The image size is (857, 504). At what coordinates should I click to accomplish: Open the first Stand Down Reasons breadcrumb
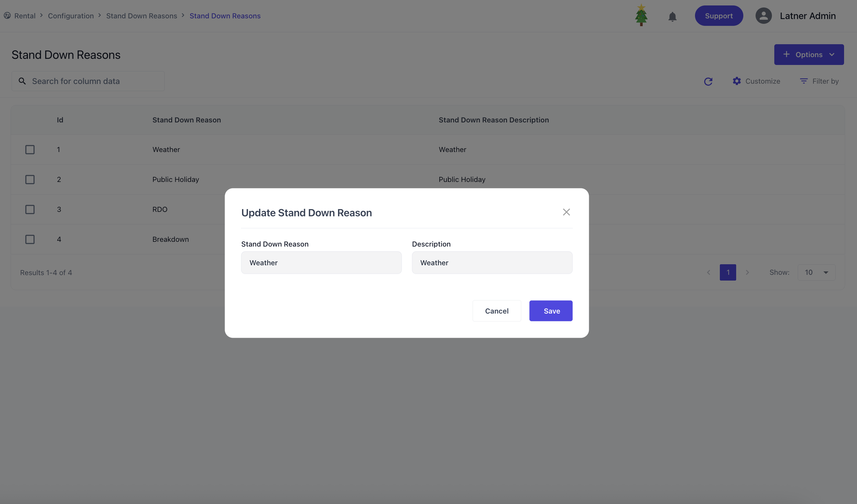tap(142, 16)
